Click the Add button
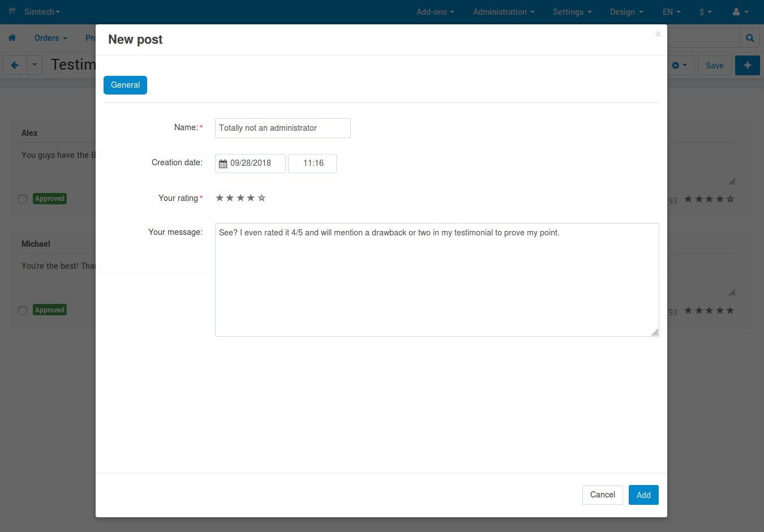This screenshot has height=532, width=764. pyautogui.click(x=643, y=495)
